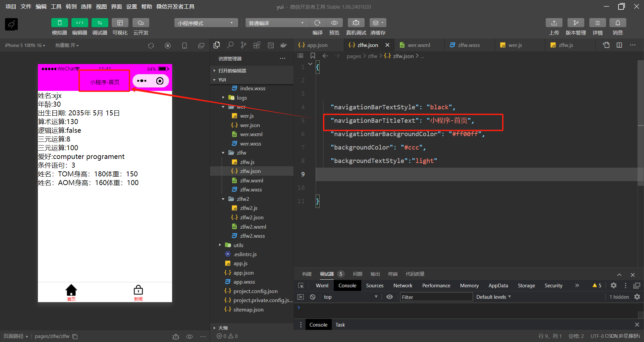Open the Default levels dropdown
Screen dimensions: 644x342
[493, 297]
